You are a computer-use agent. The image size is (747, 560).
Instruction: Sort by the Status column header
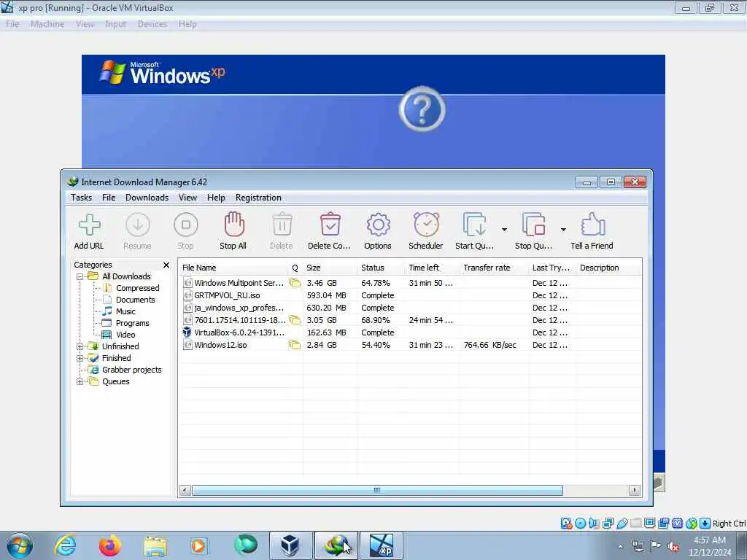tap(381, 268)
